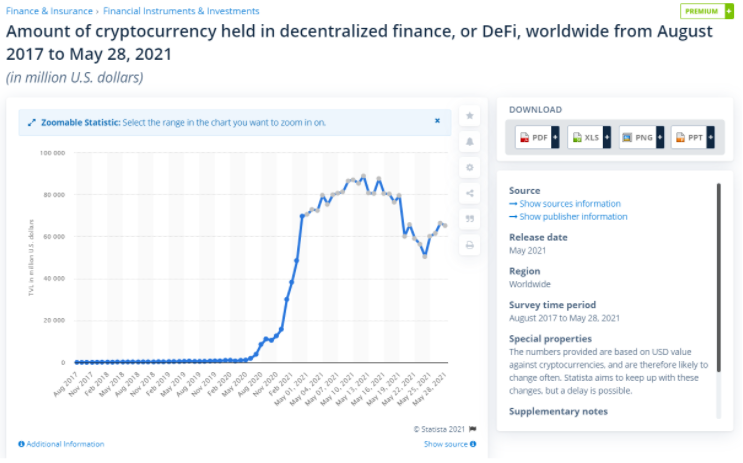Download chart as PNG
Viewport: 743px width, 463px height.
click(638, 137)
